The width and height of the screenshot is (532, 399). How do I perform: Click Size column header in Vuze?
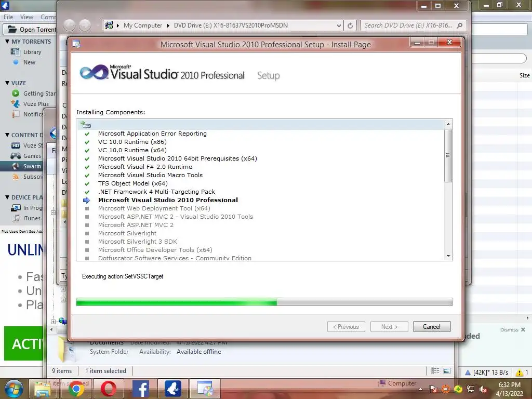pos(524,75)
